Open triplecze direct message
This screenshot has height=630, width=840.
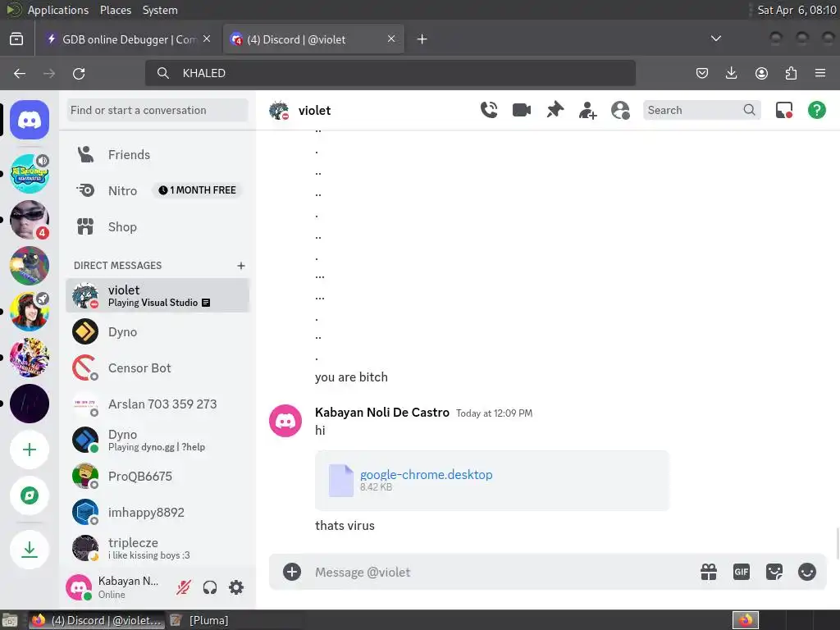[x=157, y=548]
